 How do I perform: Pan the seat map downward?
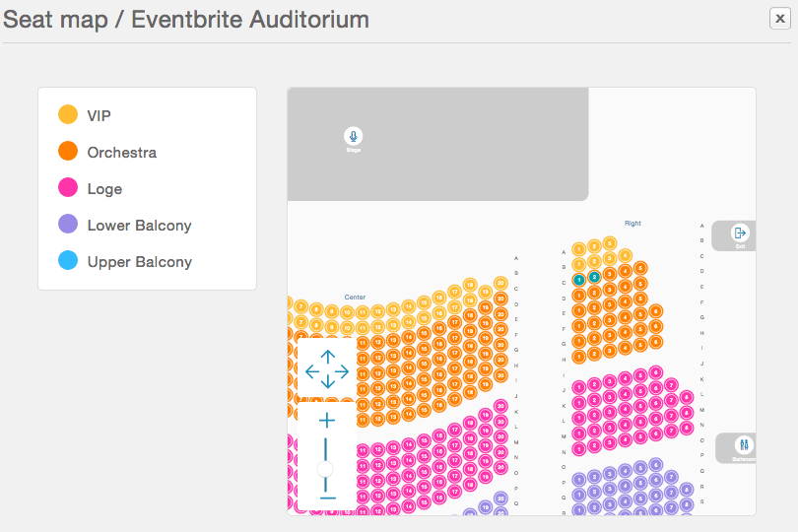point(328,382)
